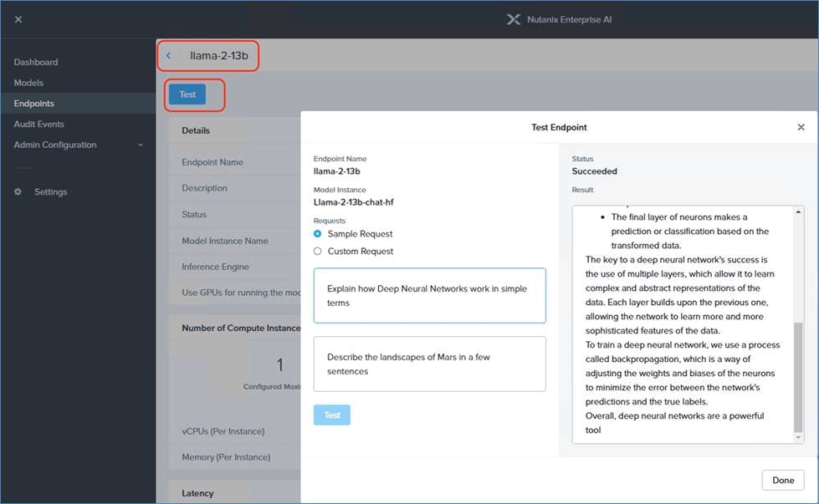Expand the Admin Configuration chevron
This screenshot has height=504, width=819.
141,145
